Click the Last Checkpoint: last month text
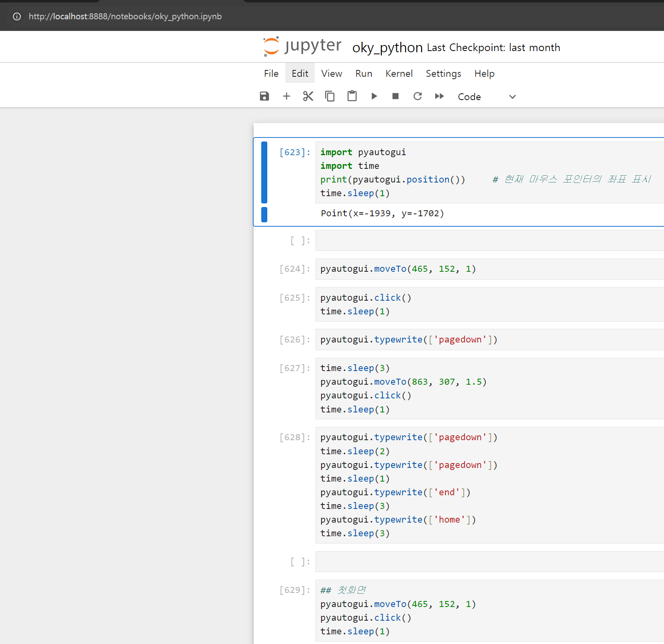 pyautogui.click(x=494, y=47)
